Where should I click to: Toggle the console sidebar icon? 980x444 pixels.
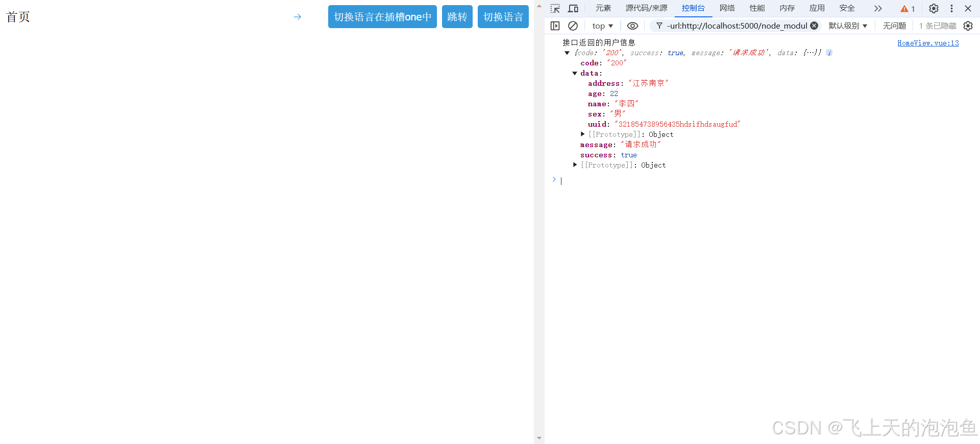click(555, 26)
